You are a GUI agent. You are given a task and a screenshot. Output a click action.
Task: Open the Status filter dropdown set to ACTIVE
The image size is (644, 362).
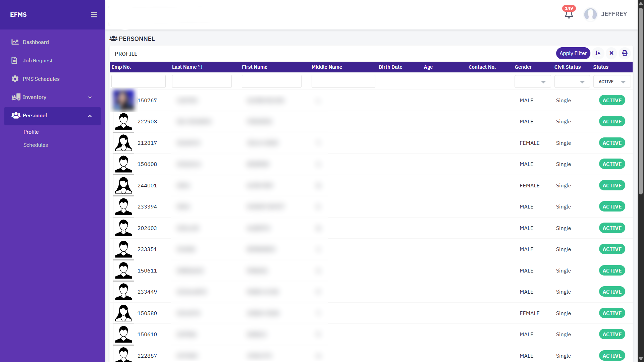[612, 82]
